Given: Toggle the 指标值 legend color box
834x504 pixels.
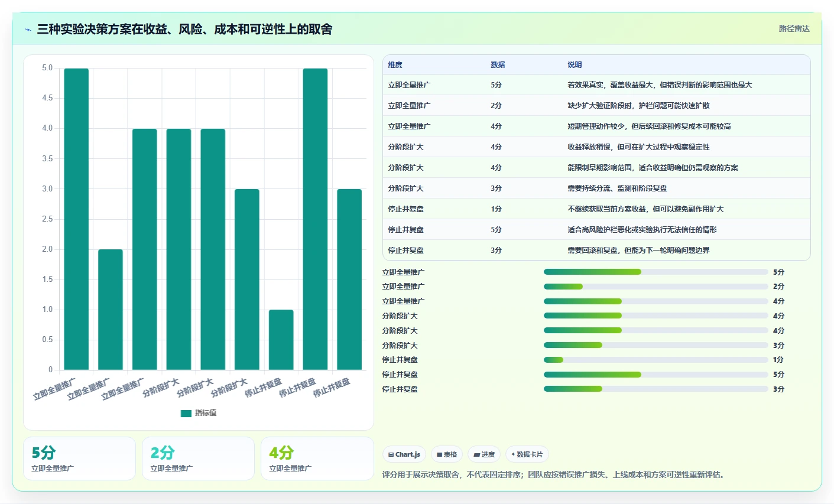Looking at the screenshot, I should coord(186,413).
